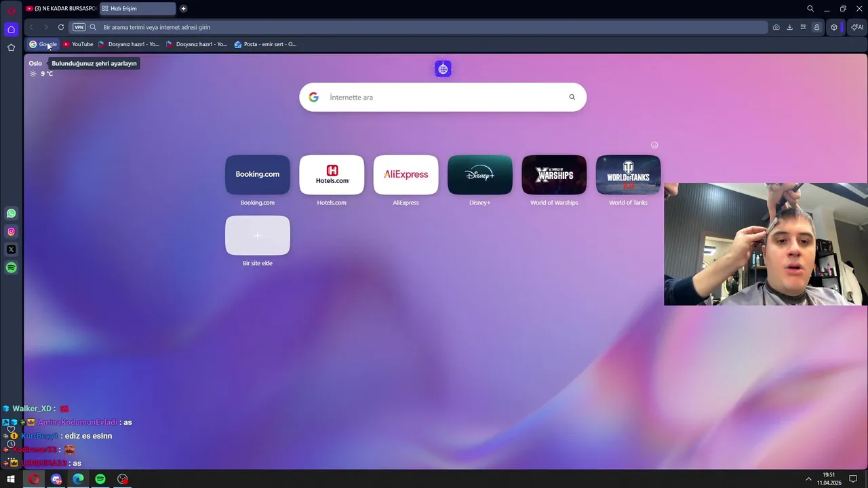
Task: Open the first Dosyanız hazır! bookmark
Action: click(129, 44)
